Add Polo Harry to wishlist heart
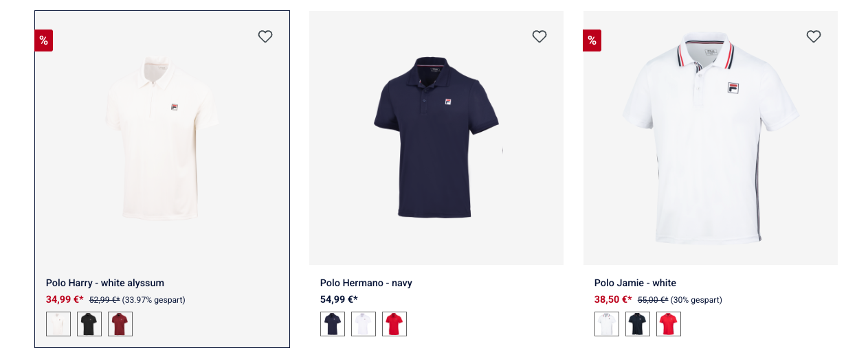 [x=265, y=36]
